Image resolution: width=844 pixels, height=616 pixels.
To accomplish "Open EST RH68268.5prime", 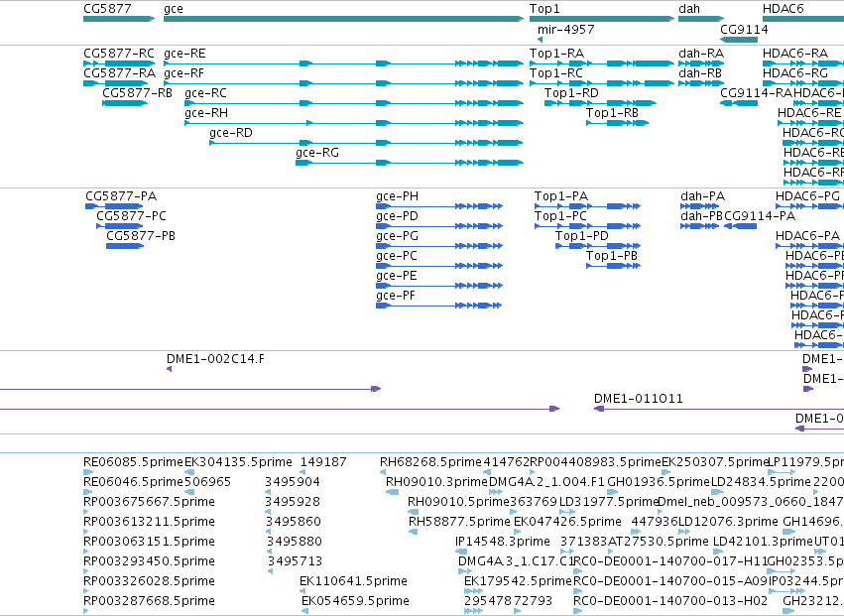I will pyautogui.click(x=430, y=462).
